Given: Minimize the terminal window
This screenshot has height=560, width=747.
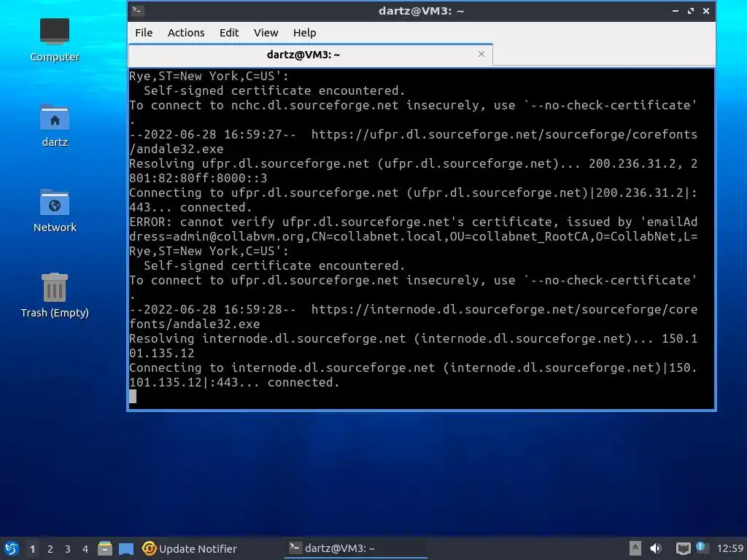Looking at the screenshot, I should (x=676, y=10).
